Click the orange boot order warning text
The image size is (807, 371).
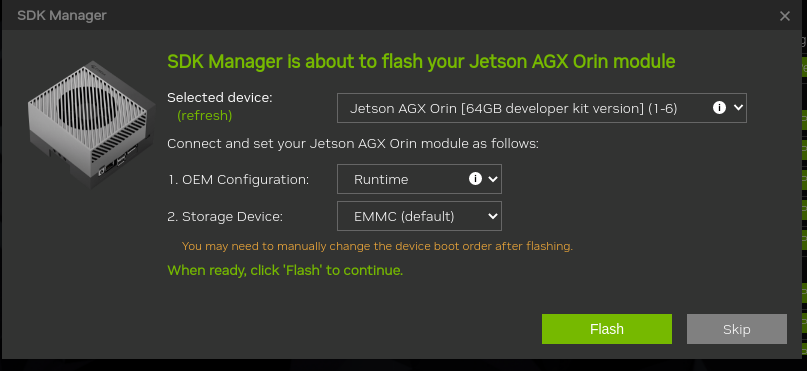377,246
